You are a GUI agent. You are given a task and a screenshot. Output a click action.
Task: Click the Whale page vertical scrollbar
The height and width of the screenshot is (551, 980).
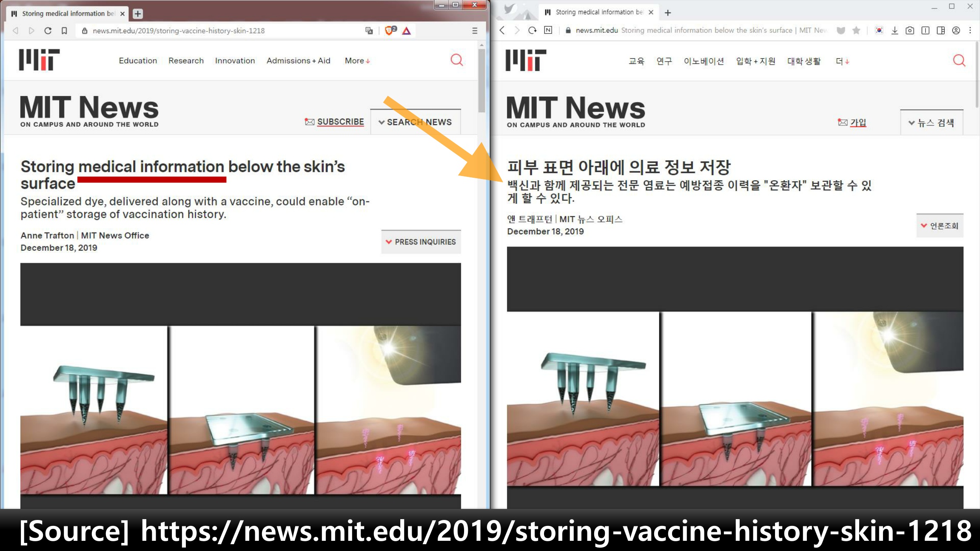[x=977, y=74]
